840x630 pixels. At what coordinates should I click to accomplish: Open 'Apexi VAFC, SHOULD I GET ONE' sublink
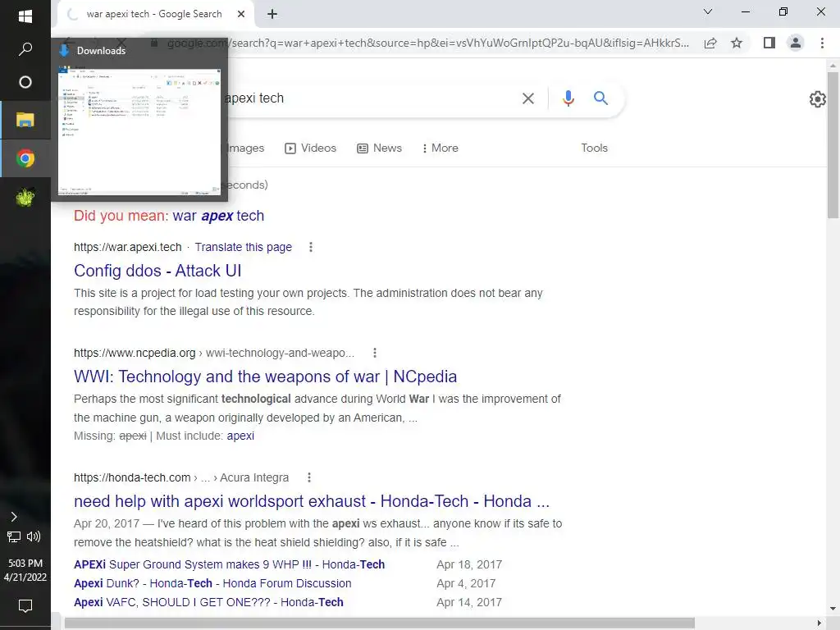click(208, 602)
